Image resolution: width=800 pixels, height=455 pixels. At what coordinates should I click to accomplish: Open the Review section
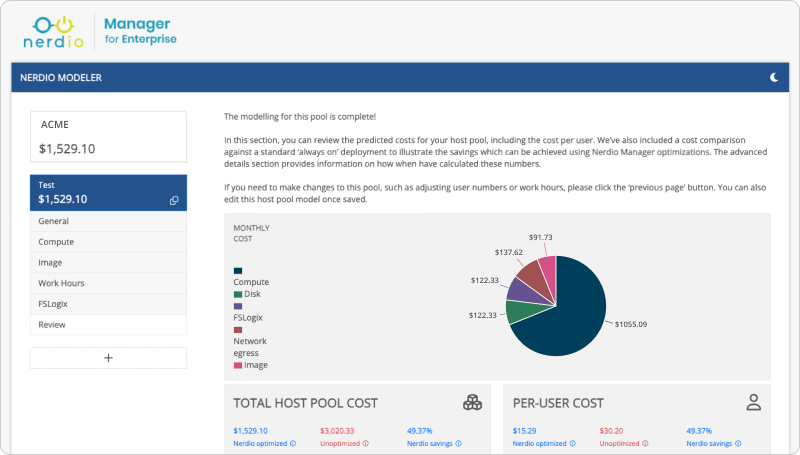(x=108, y=324)
